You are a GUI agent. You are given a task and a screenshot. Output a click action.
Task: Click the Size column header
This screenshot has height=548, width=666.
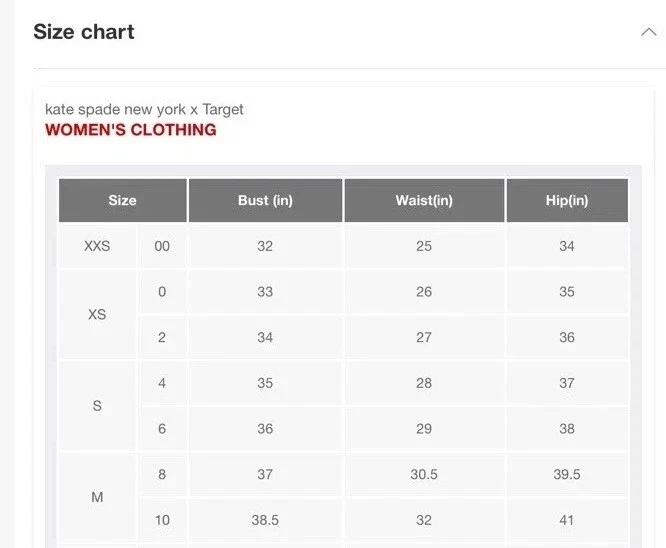point(122,200)
